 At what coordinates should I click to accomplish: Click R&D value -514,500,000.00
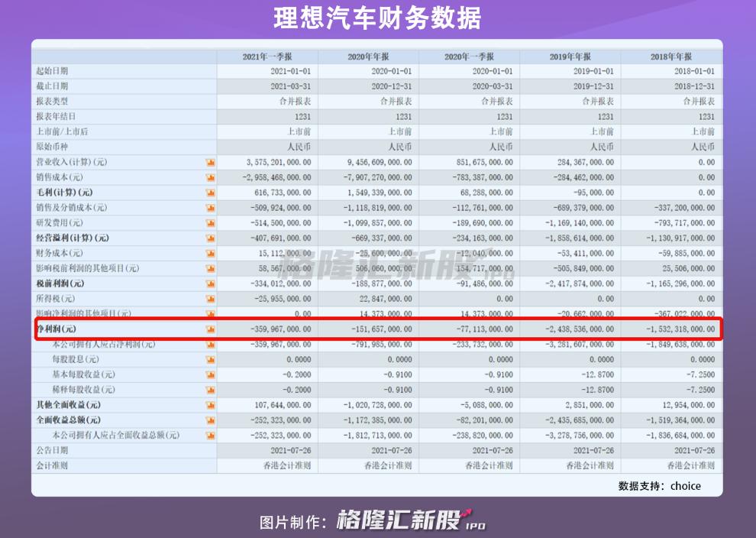[280, 223]
